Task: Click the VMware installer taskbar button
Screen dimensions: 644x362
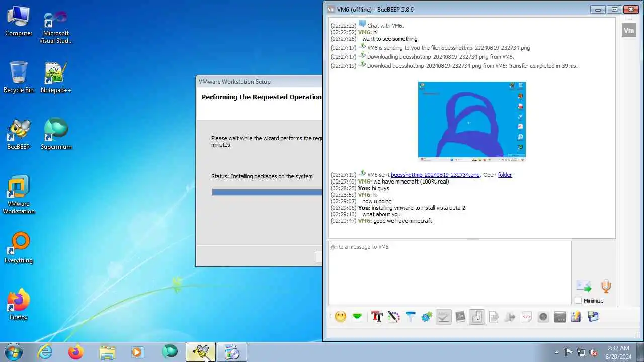Action: pyautogui.click(x=232, y=352)
